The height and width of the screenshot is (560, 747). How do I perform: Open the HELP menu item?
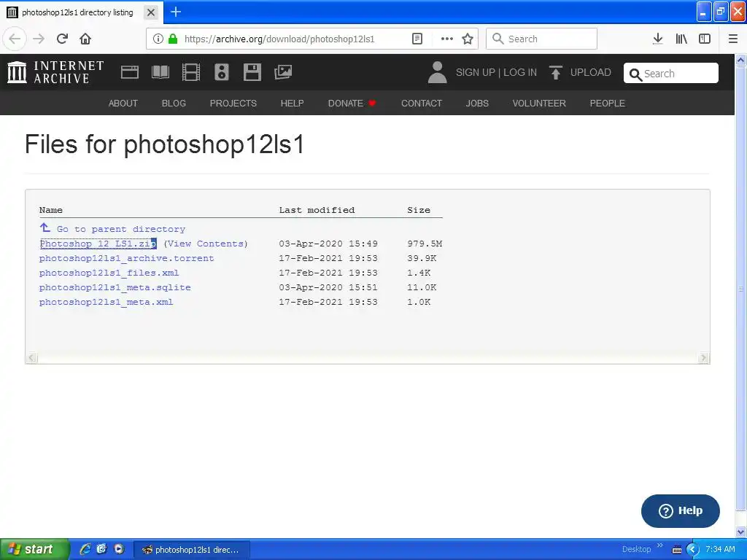(x=292, y=104)
